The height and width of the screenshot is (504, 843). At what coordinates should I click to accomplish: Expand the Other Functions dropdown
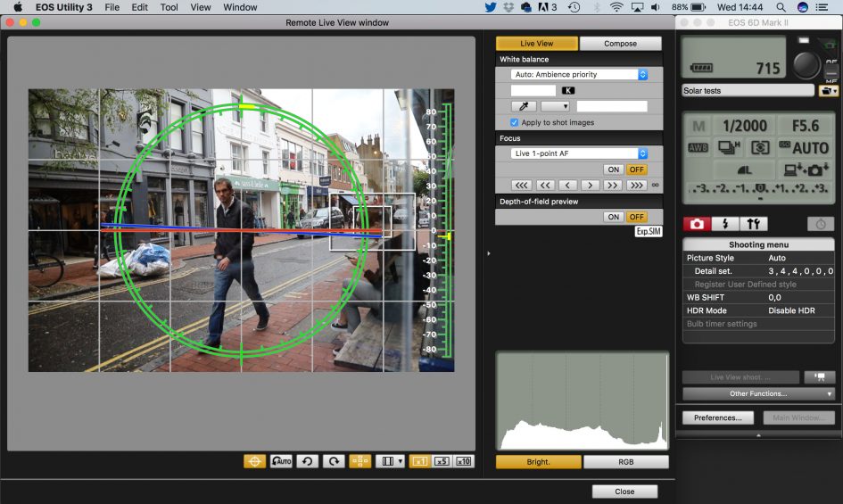coord(758,393)
